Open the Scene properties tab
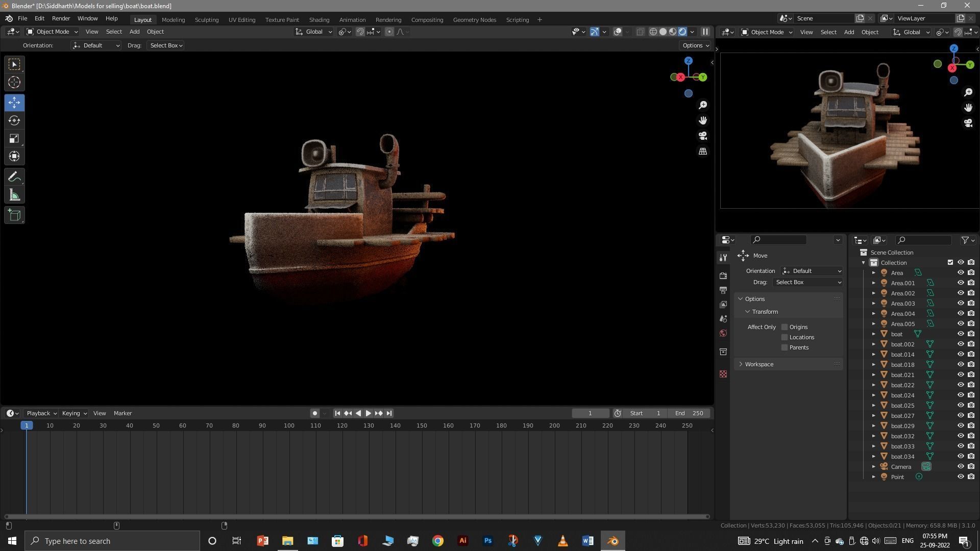Screen dimensions: 980x551 coord(723,319)
